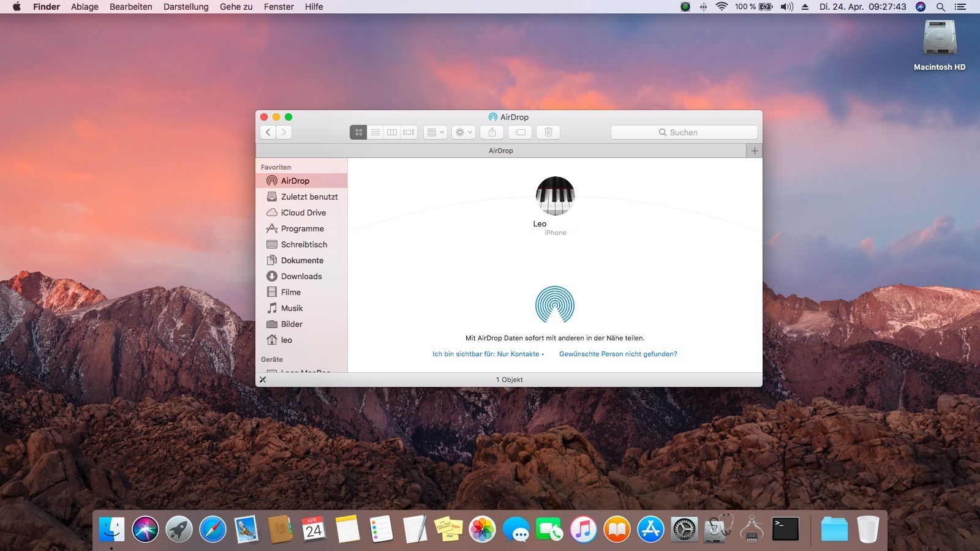Click 'Gewünschte Person nicht gefunden?' link
This screenshot has height=551, width=980.
pyautogui.click(x=618, y=354)
